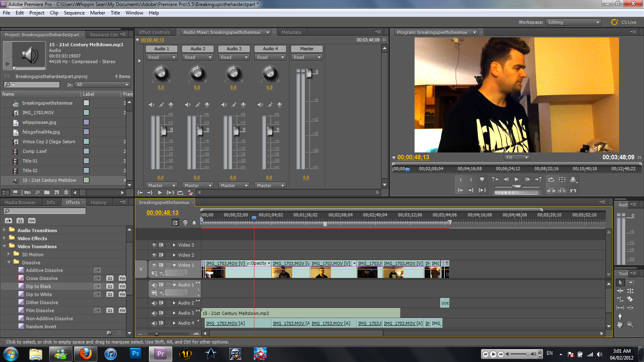The image size is (644, 362).
Task: Switch to the Effect Controls tab
Action: click(154, 32)
